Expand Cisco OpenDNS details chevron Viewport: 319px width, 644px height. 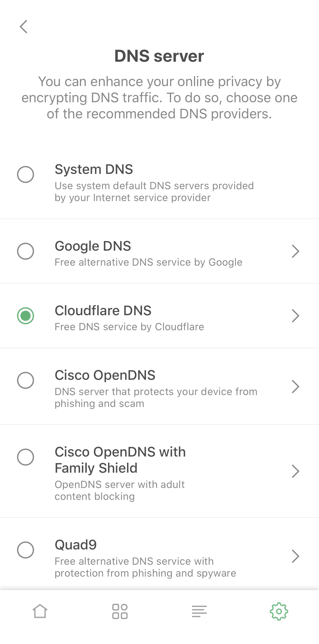[295, 387]
